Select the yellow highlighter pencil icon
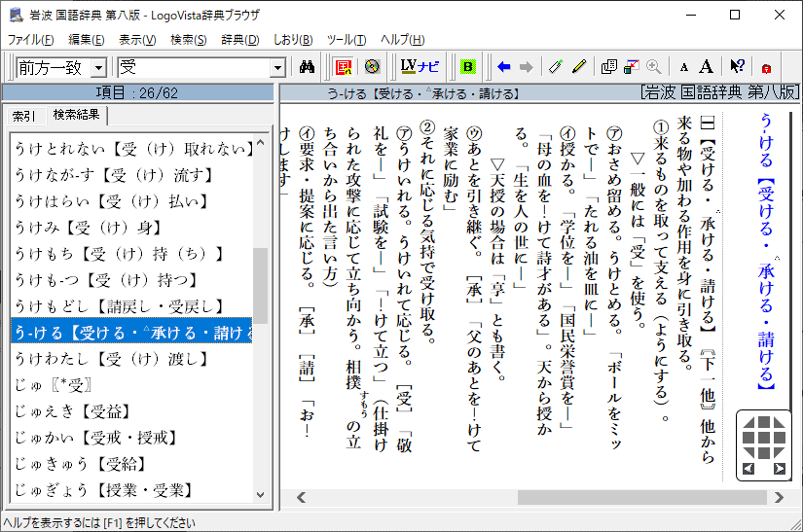 (x=579, y=66)
